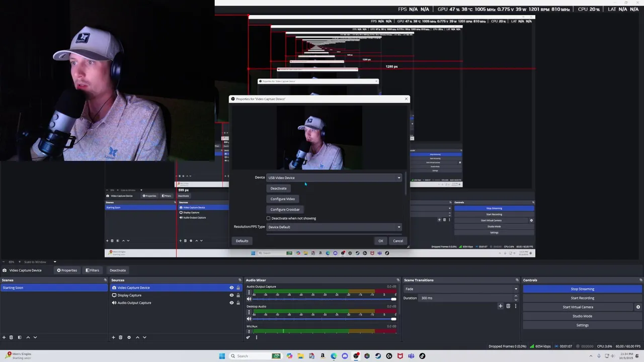Click OK in Properties dialog
Viewport: 644px width, 362px height.
(x=380, y=241)
